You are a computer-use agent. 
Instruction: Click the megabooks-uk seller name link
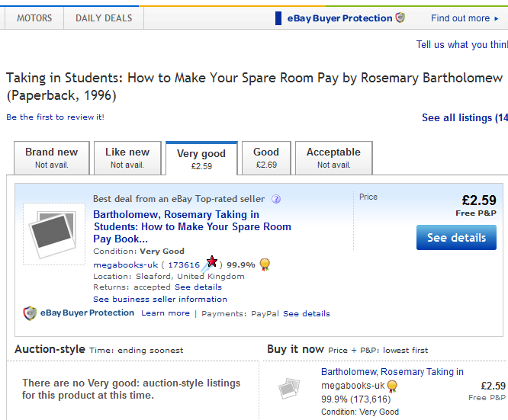coord(126,265)
